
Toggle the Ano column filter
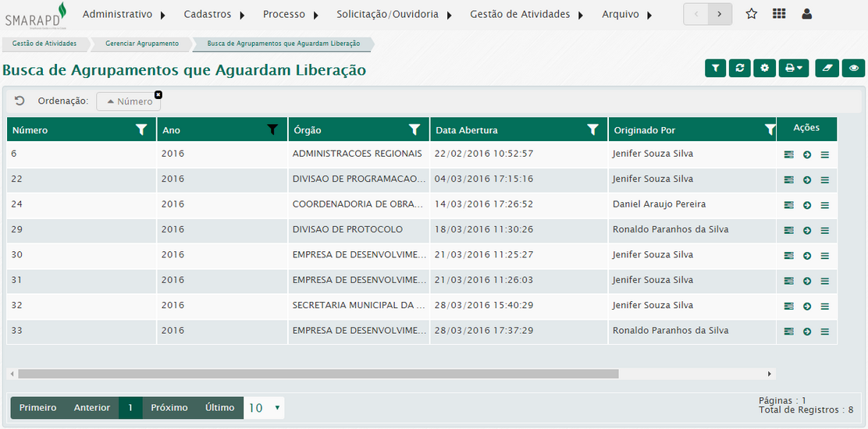coord(272,129)
